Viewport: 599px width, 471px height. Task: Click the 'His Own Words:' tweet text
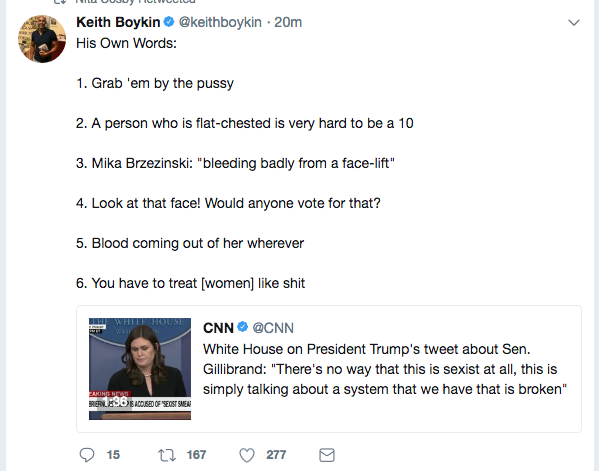pyautogui.click(x=126, y=43)
